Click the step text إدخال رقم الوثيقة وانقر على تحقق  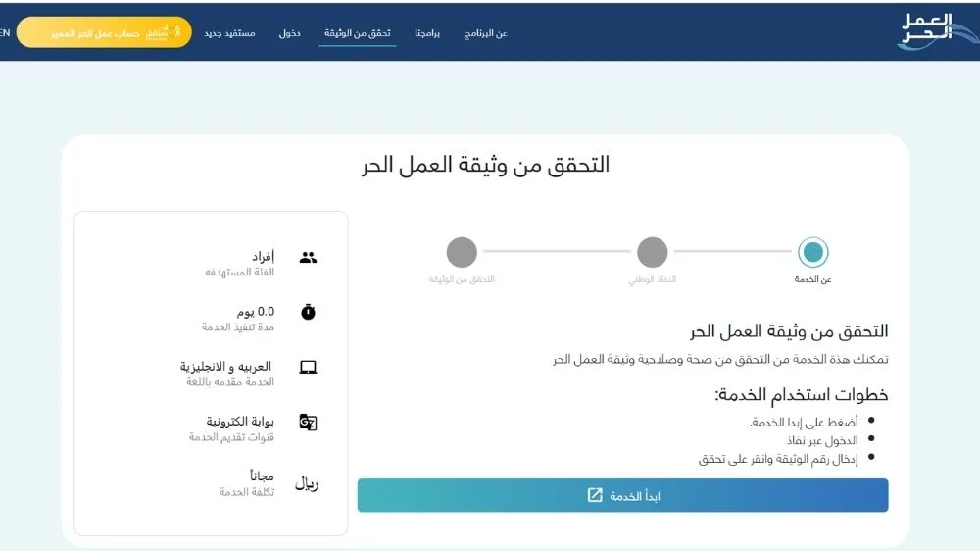[778, 459]
